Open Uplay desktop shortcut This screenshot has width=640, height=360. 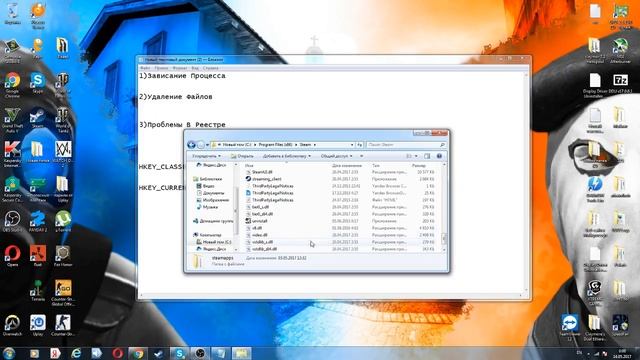click(38, 325)
